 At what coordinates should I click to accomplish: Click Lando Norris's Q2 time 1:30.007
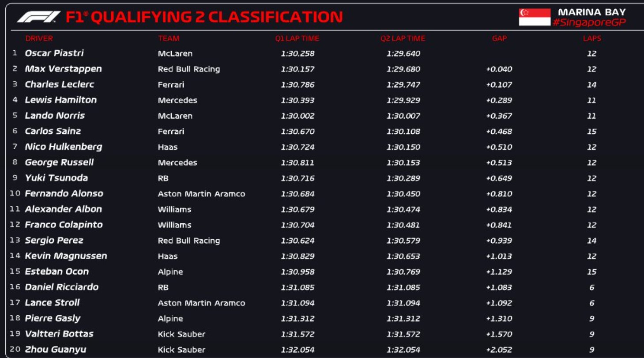403,116
